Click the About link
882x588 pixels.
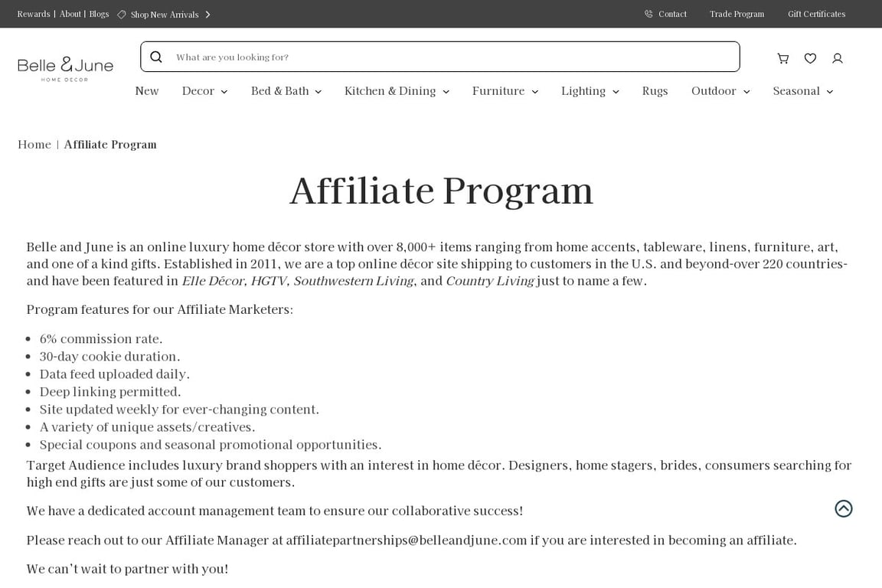pos(70,14)
